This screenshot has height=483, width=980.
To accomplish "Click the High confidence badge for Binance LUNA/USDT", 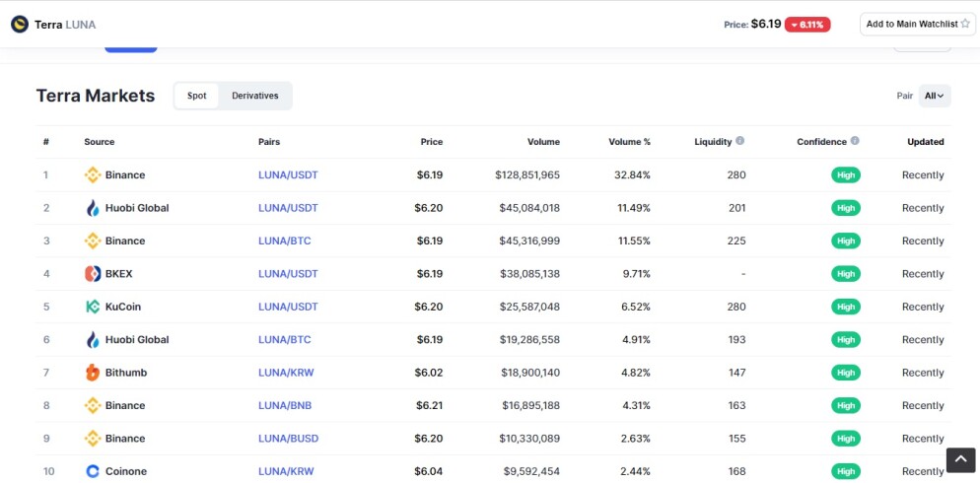I will pyautogui.click(x=846, y=174).
